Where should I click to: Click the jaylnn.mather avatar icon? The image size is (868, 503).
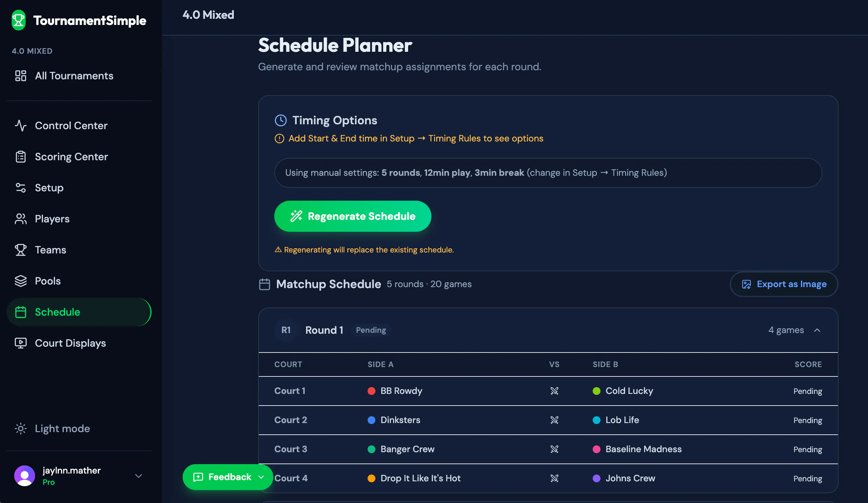point(25,476)
